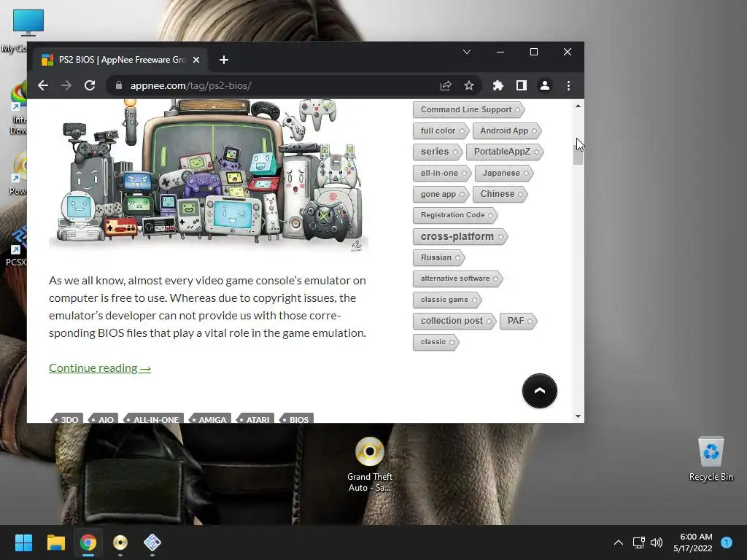This screenshot has height=560, width=747.
Task: Open the PortableAppZ tag
Action: click(505, 152)
